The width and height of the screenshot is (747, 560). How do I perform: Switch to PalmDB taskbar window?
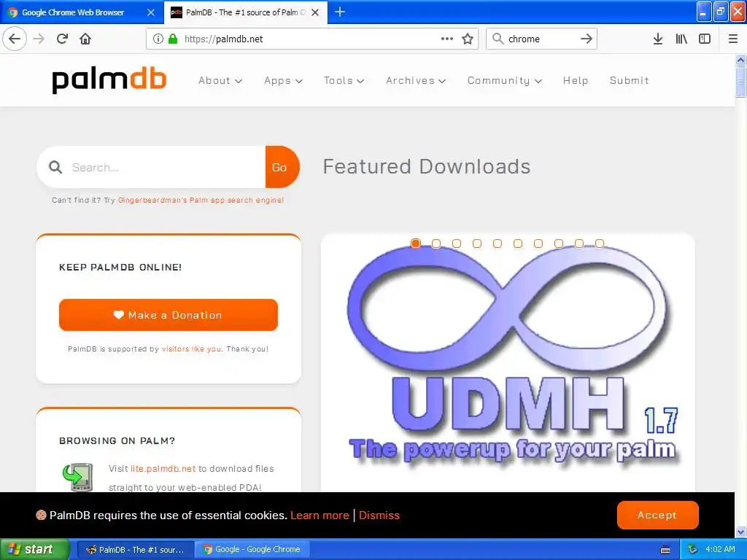point(136,550)
